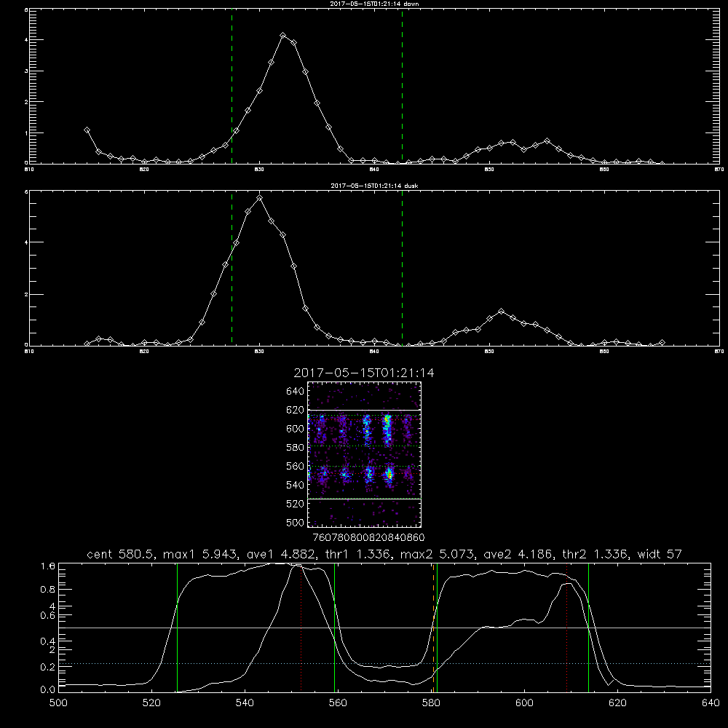728x728 pixels.
Task: Click the orange dashed vertical line in bottom plot
Action: coord(433,628)
